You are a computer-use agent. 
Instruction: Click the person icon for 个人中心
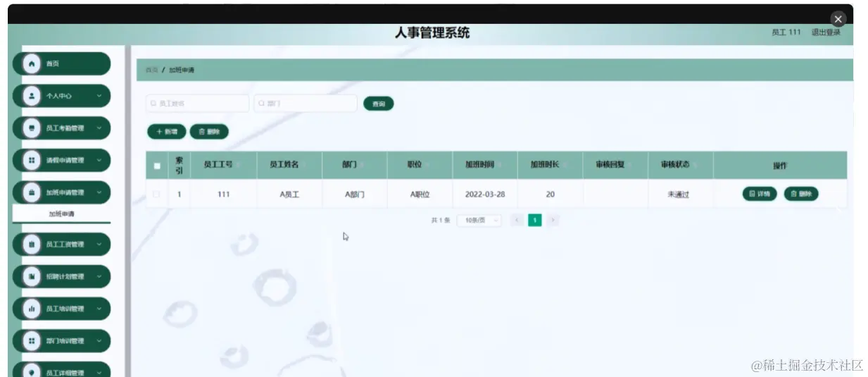pos(32,96)
